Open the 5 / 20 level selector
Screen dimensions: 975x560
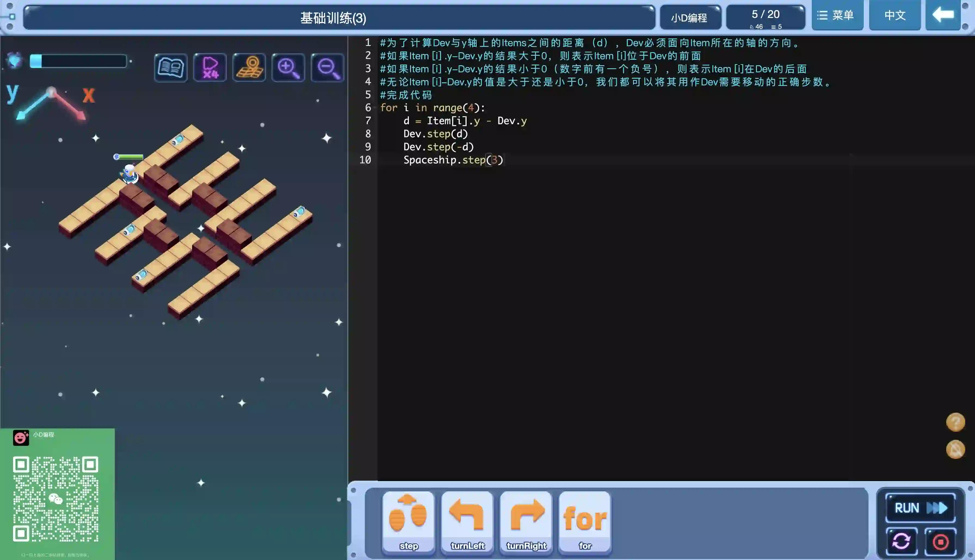click(x=765, y=17)
